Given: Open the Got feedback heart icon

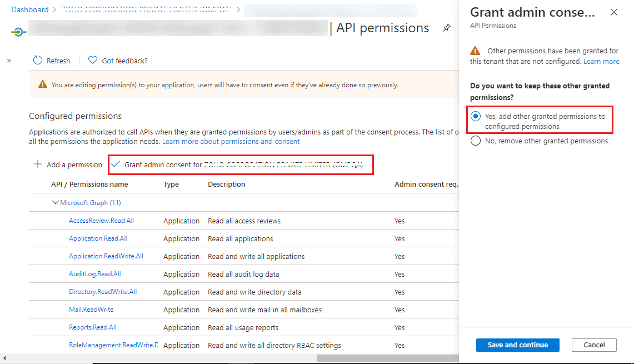Looking at the screenshot, I should 92,60.
